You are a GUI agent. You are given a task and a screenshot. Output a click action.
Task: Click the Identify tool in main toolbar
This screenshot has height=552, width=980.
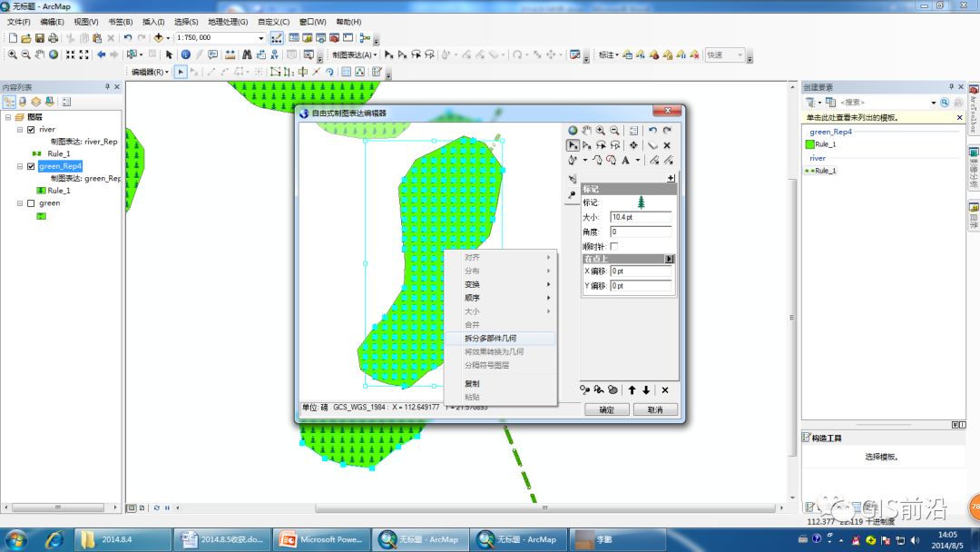point(185,54)
